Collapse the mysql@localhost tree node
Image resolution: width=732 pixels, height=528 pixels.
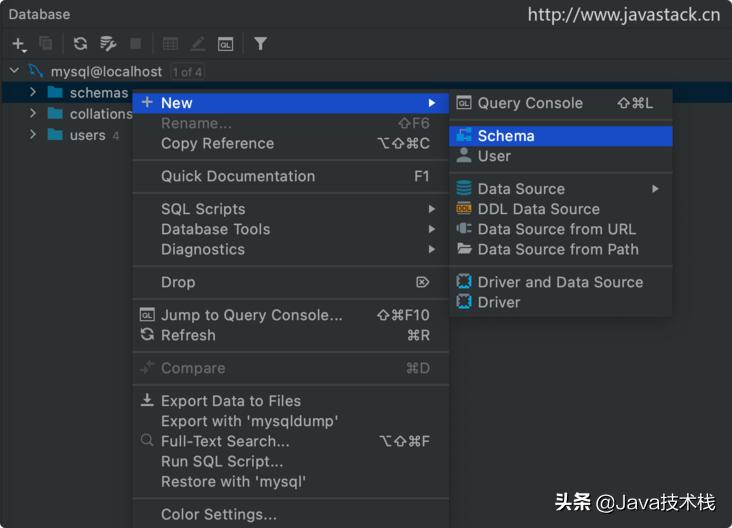(x=14, y=70)
